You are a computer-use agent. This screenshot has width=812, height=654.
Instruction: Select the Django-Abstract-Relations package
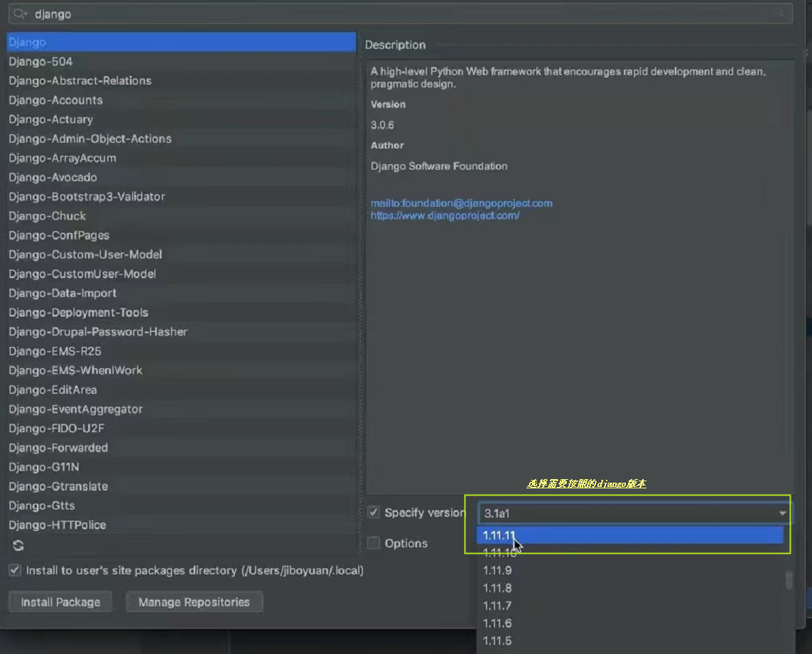[181, 80]
